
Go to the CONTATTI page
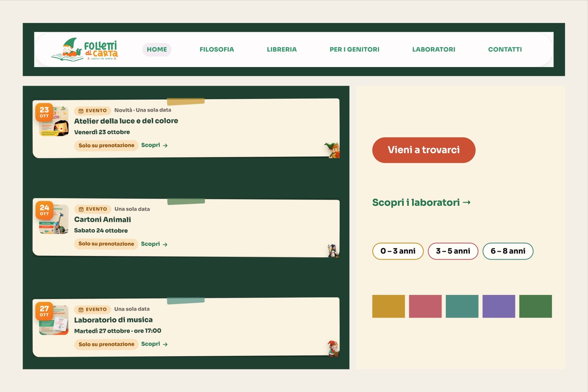click(x=505, y=49)
